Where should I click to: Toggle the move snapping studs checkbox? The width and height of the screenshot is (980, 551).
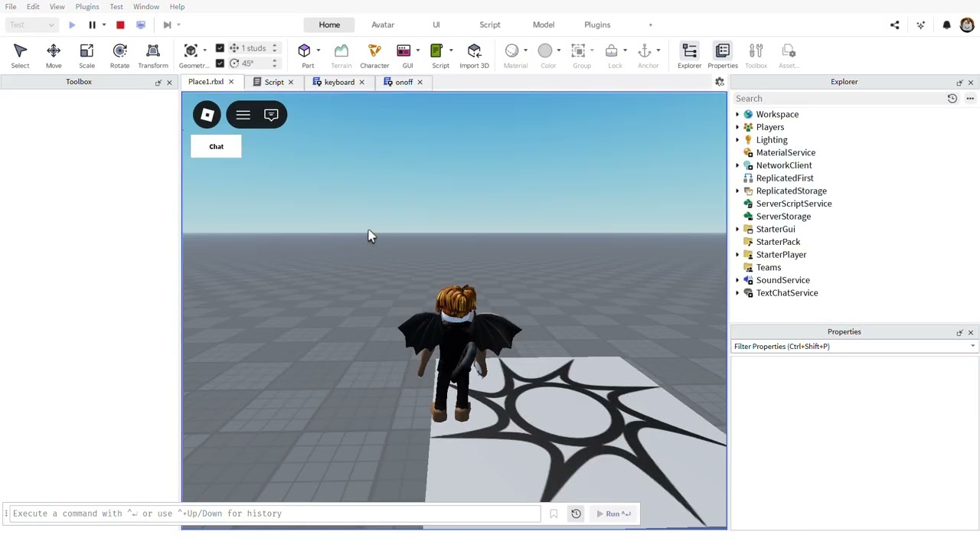220,48
